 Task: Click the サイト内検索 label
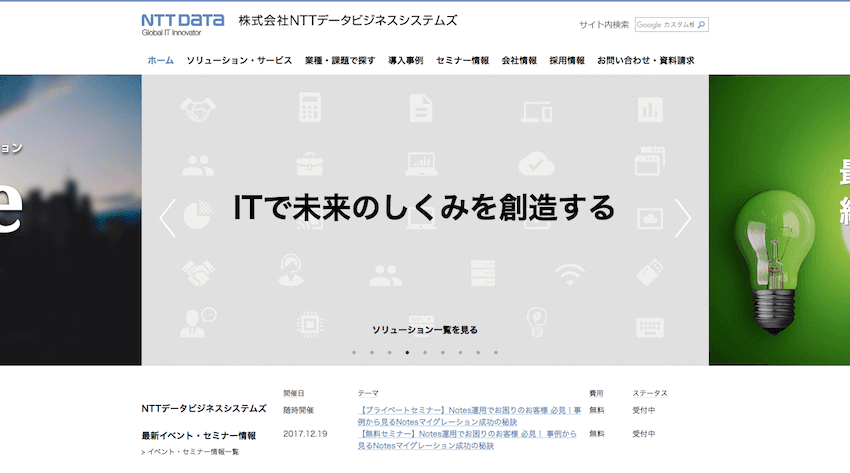[604, 24]
